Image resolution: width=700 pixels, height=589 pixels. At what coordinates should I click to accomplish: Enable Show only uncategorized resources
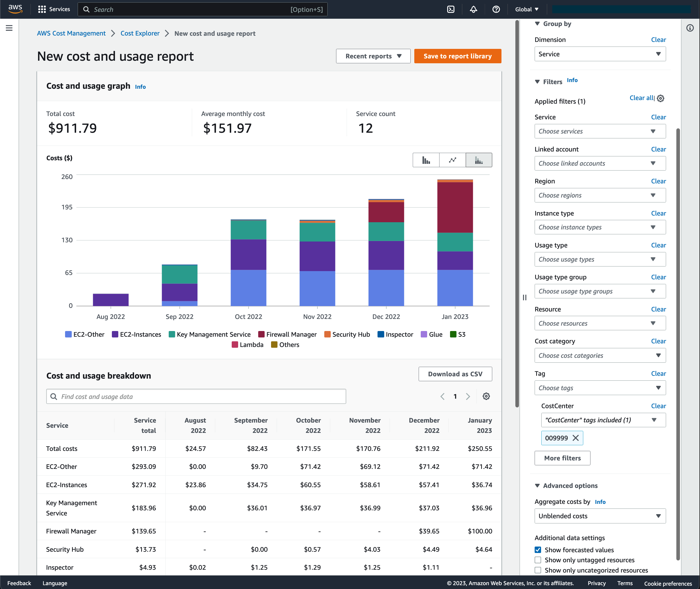(x=538, y=570)
